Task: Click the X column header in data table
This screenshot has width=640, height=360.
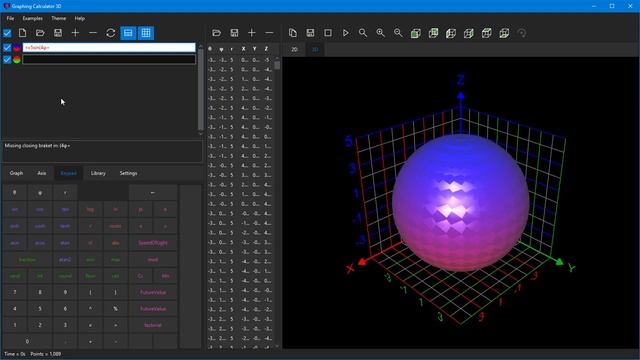Action: (244, 49)
